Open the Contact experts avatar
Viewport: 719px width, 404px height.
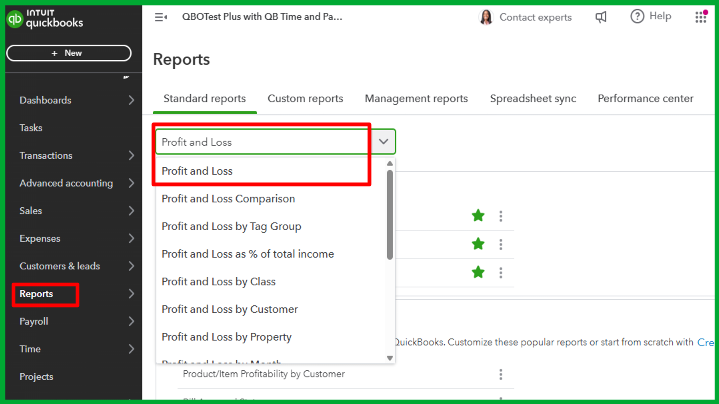486,17
